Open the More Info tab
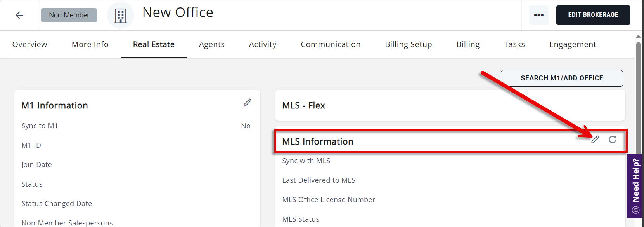The height and width of the screenshot is (227, 644). click(x=90, y=44)
